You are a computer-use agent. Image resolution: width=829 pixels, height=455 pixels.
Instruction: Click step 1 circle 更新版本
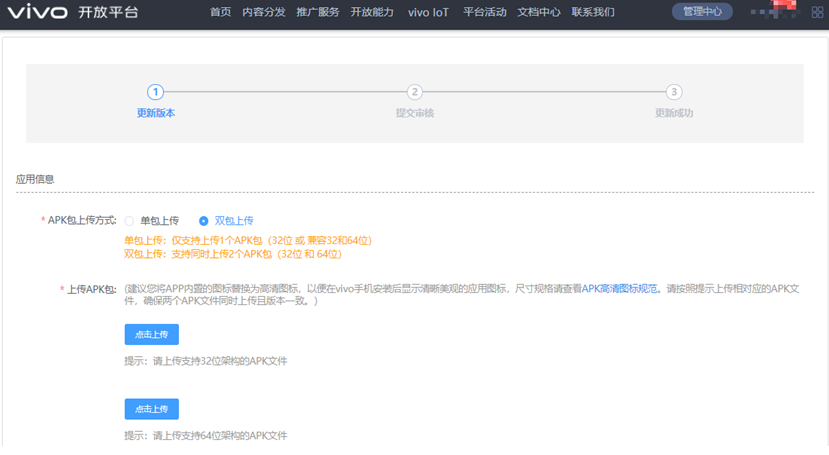point(155,92)
